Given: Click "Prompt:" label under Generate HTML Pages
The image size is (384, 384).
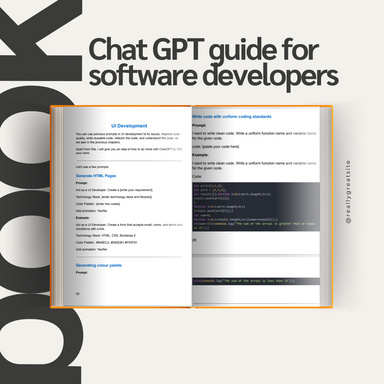Looking at the screenshot, I should [x=81, y=183].
